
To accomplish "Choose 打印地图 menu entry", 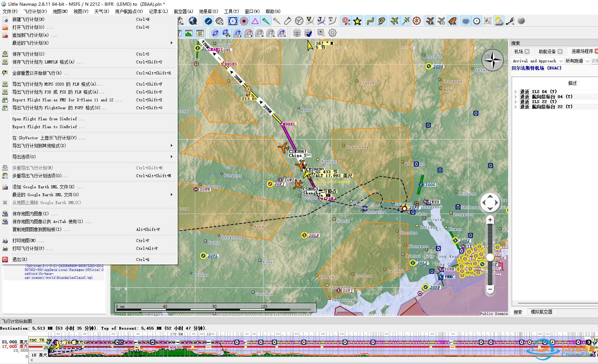I will (x=89, y=241).
